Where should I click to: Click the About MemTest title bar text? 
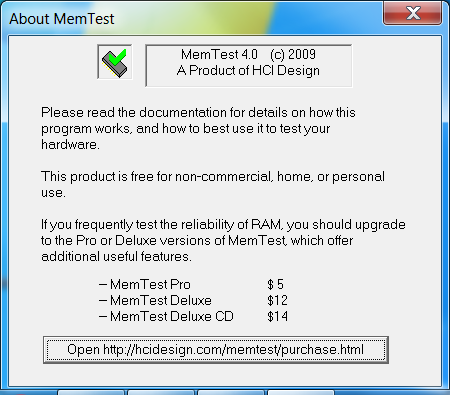[x=62, y=19]
